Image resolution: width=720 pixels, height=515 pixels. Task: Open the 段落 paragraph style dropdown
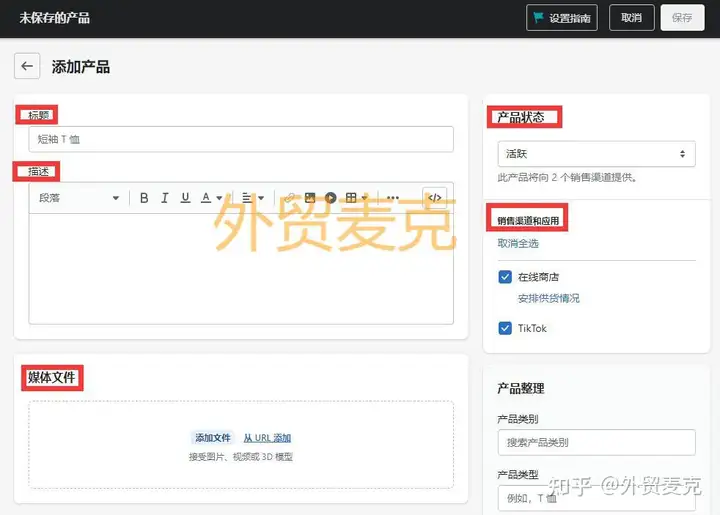(79, 198)
